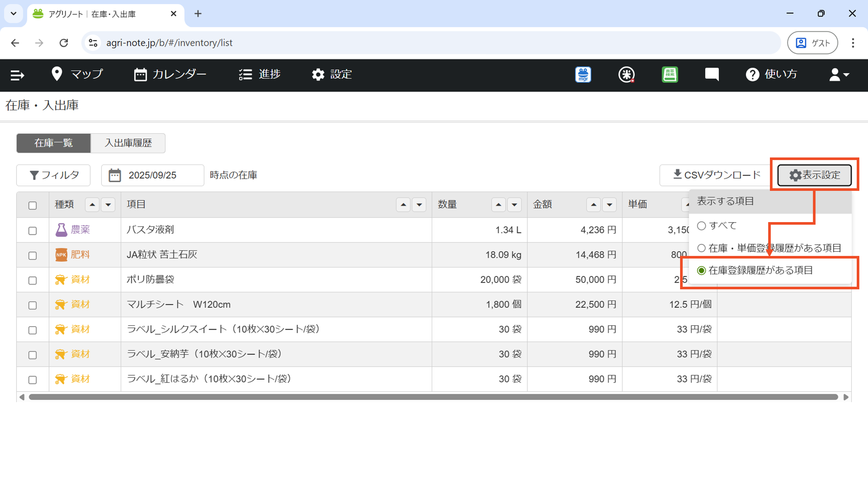
Task: Open the user account menu
Action: pos(839,75)
